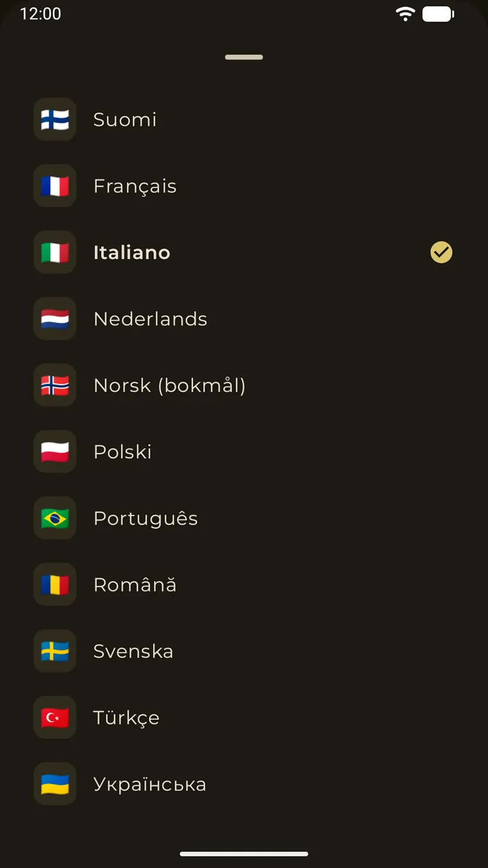Tap the Italian flag icon
488x868 pixels.
[55, 252]
